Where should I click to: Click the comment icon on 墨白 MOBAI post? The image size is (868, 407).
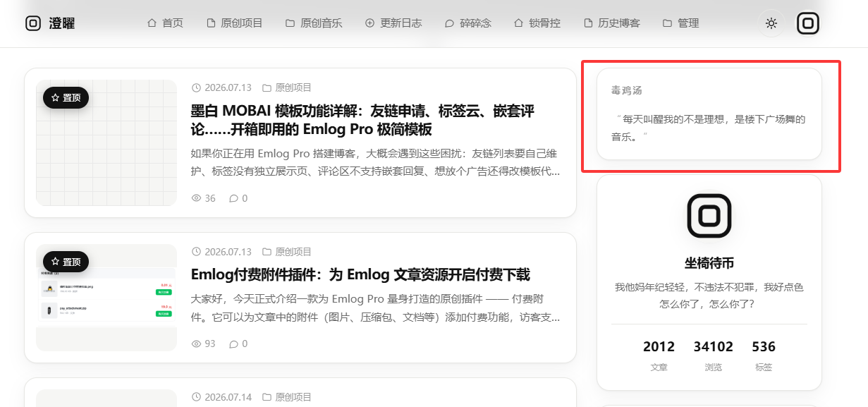coord(233,198)
